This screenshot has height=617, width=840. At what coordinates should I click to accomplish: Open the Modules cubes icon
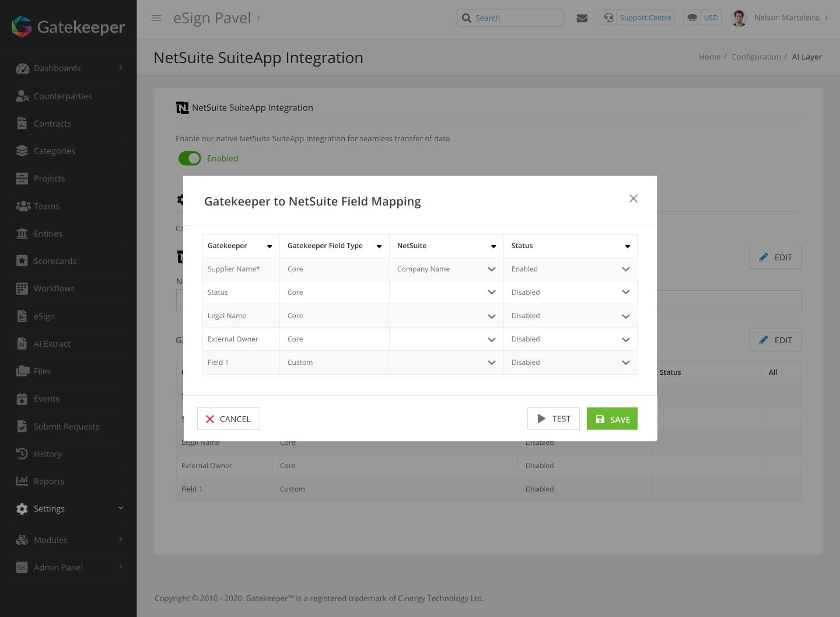click(22, 540)
